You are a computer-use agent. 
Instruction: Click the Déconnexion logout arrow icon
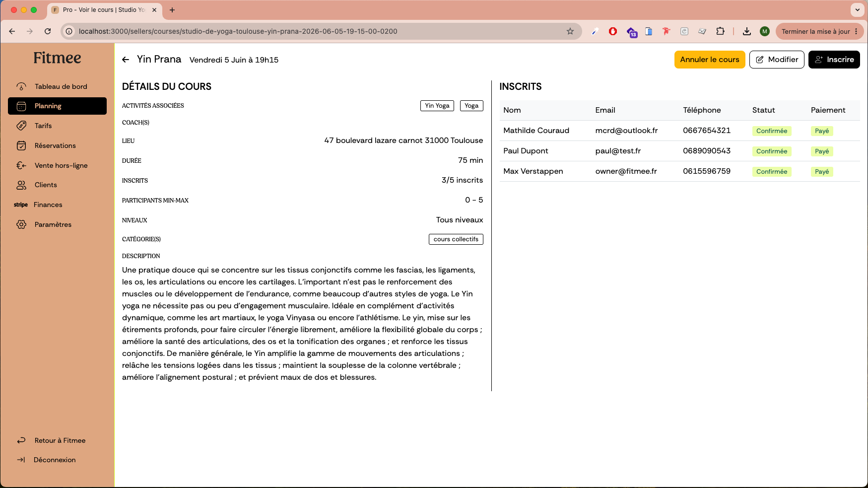coord(21,460)
